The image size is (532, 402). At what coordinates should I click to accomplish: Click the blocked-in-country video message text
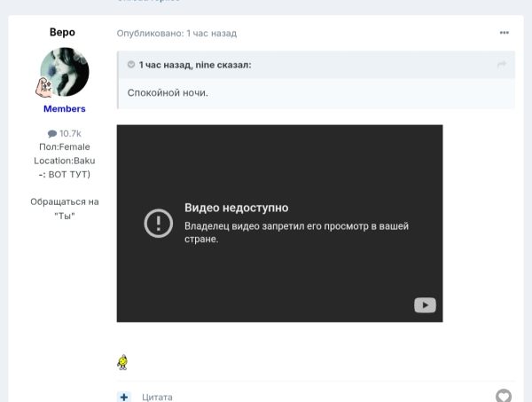296,233
